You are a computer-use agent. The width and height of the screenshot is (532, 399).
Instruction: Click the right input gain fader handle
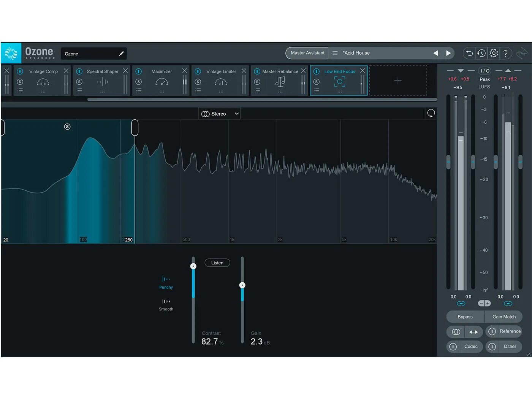[473, 162]
